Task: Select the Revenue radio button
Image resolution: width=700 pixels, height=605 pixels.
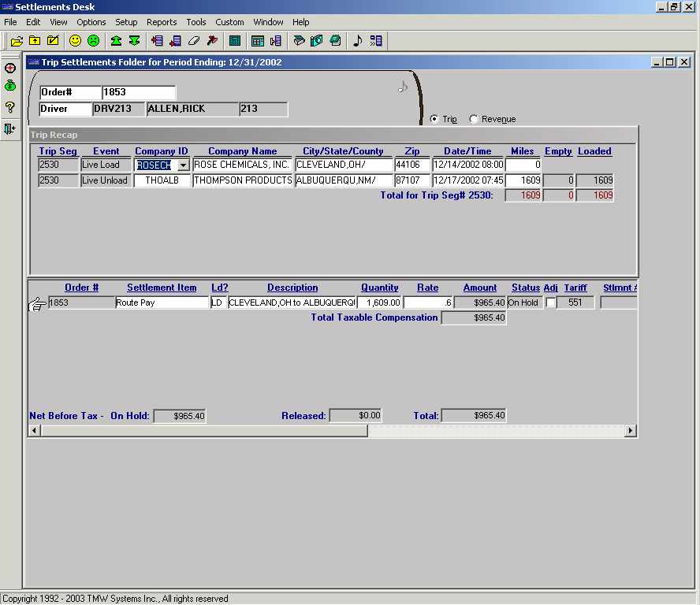Action: pyautogui.click(x=474, y=119)
